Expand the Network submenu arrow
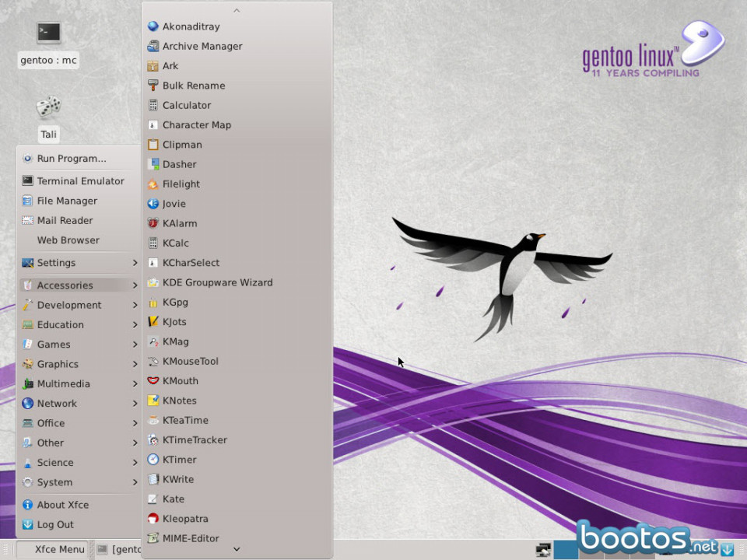Screen dimensions: 747x560 [135, 404]
